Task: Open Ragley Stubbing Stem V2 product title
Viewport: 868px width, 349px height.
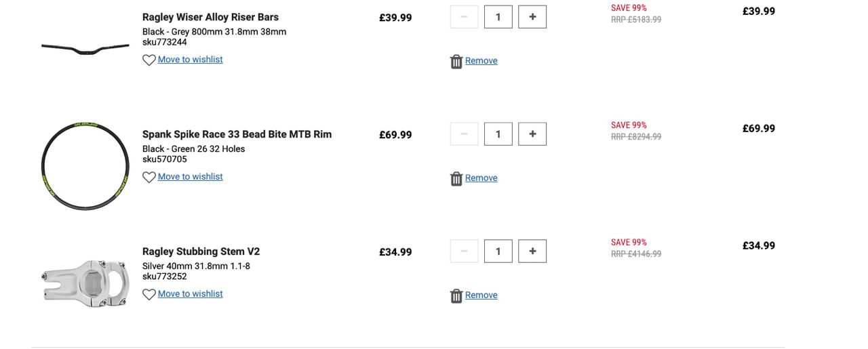Action: (x=201, y=251)
